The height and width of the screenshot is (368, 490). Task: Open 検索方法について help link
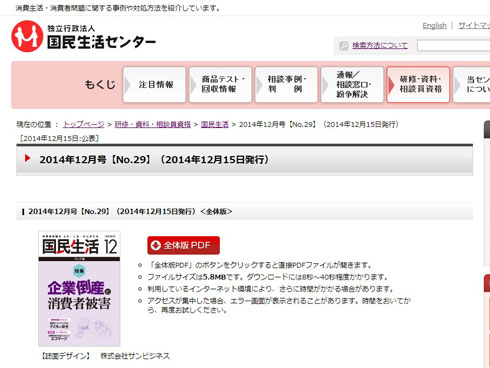click(380, 45)
